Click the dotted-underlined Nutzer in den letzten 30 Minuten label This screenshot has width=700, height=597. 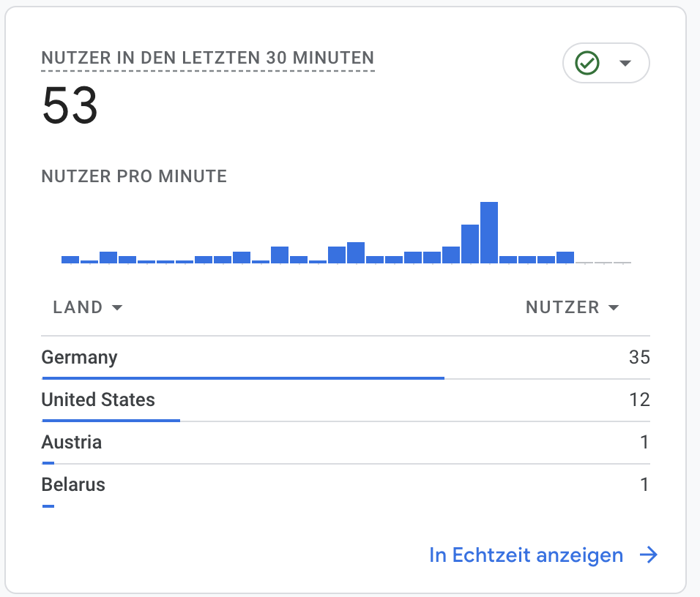pos(207,58)
